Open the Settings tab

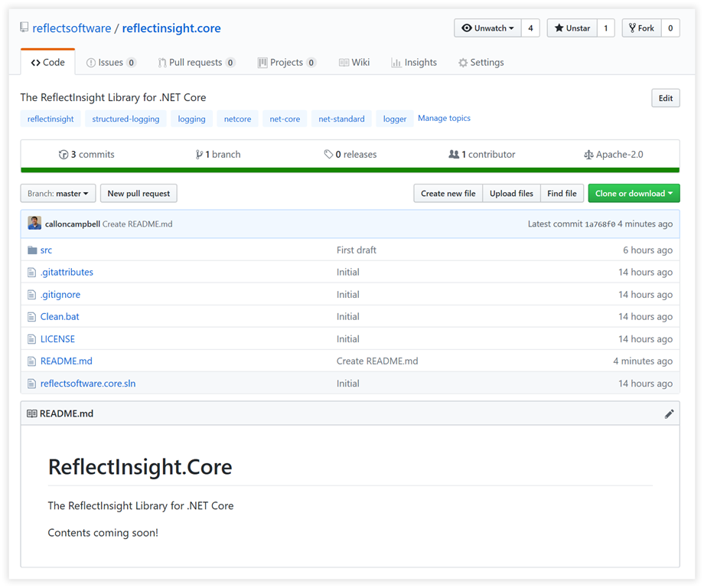tap(481, 63)
